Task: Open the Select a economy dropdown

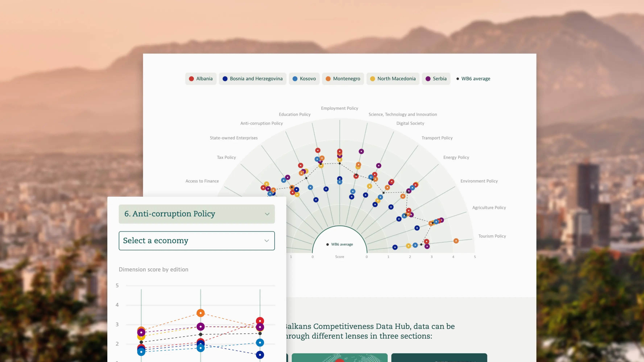Action: pos(196,241)
